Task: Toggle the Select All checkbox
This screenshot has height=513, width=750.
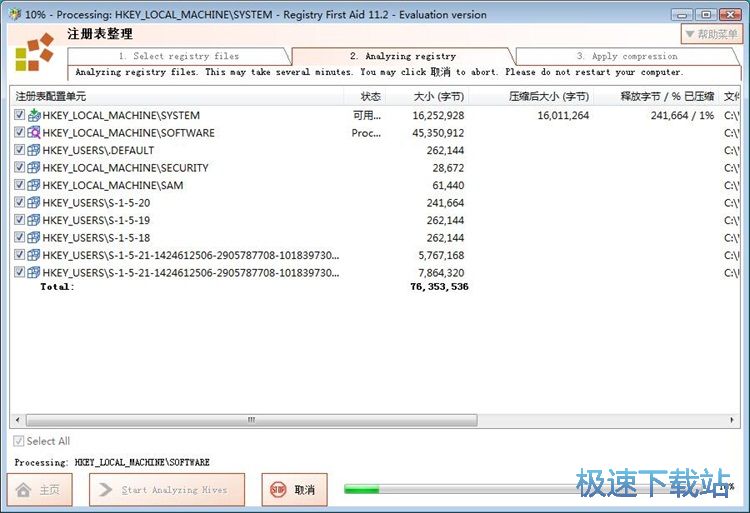Action: click(19, 441)
